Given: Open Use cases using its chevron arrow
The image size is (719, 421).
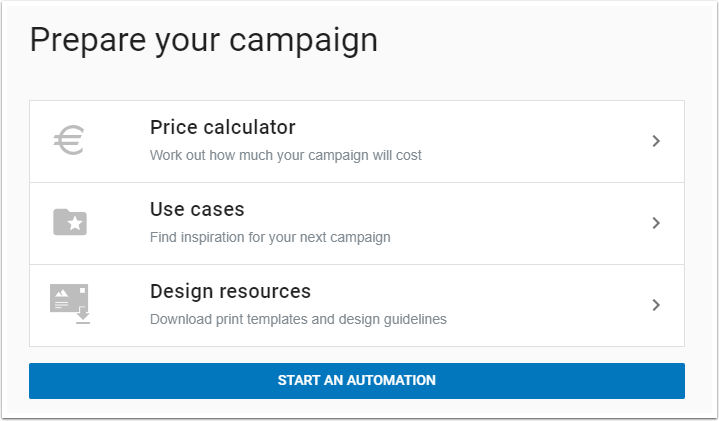Looking at the screenshot, I should [x=656, y=223].
